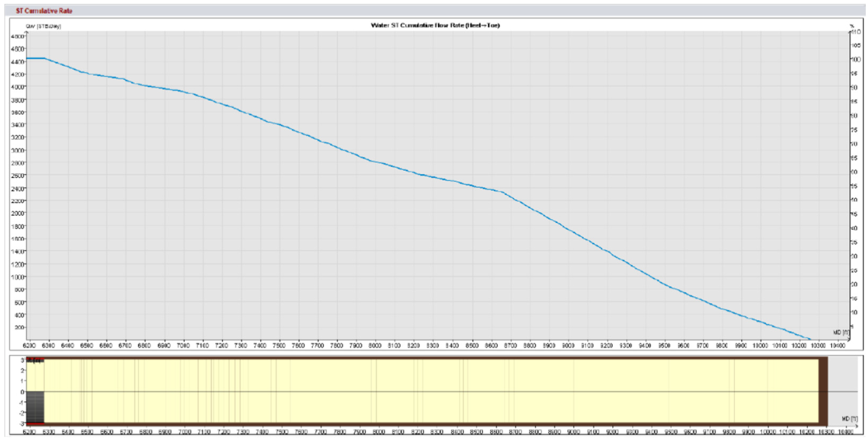Select the ST Cumulative Rate tab header
868x440 pixels.
[44, 11]
